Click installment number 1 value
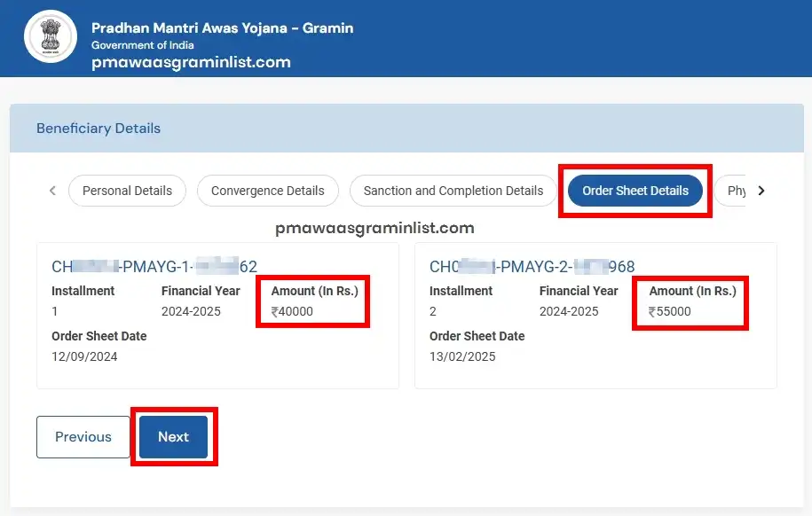 pyautogui.click(x=54, y=311)
